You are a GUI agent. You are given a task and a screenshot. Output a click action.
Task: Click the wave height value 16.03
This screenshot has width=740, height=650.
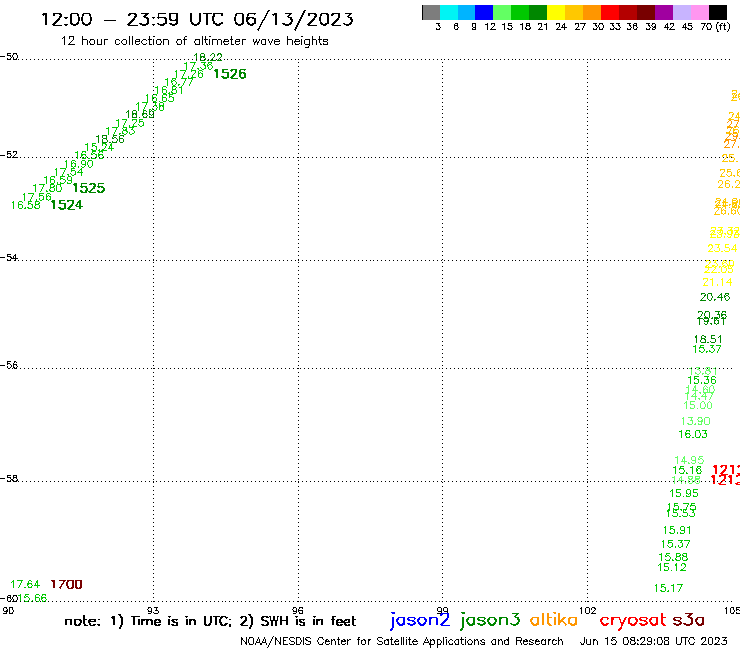693,434
